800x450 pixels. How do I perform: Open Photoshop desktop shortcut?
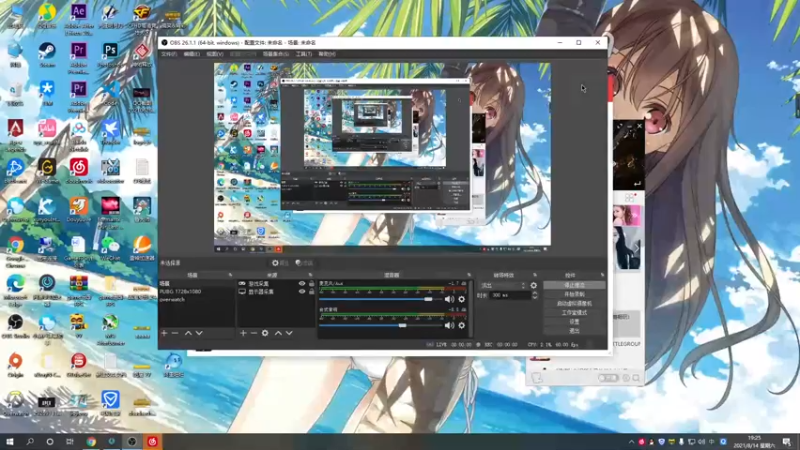(x=110, y=55)
